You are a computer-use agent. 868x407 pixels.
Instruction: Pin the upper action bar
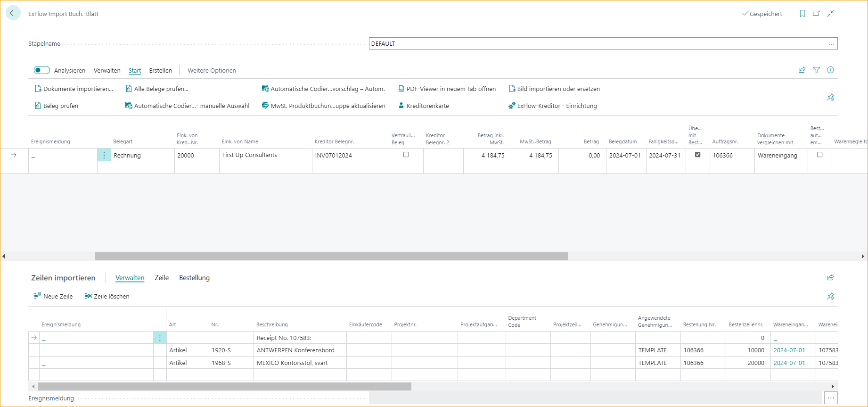[830, 98]
